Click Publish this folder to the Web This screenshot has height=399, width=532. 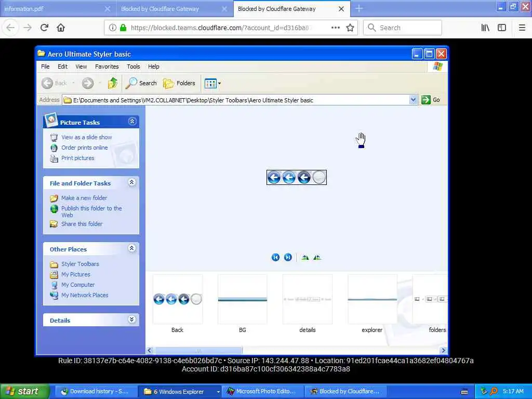click(x=91, y=211)
